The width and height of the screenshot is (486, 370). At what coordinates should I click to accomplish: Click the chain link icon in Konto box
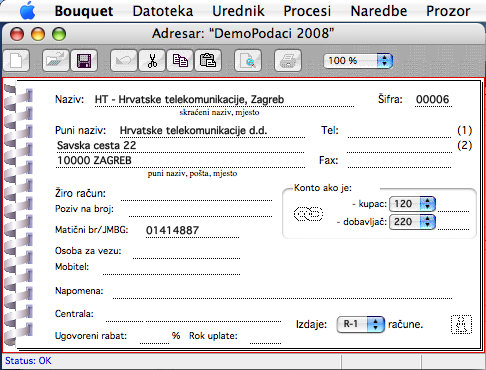[x=308, y=214]
